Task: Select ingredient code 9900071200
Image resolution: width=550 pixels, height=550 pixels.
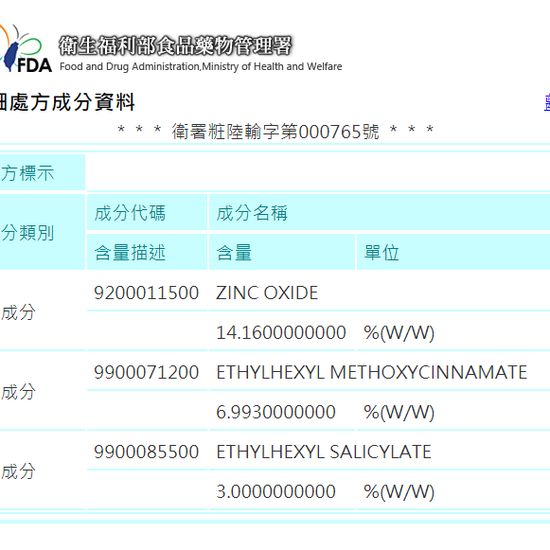Action: 146,372
